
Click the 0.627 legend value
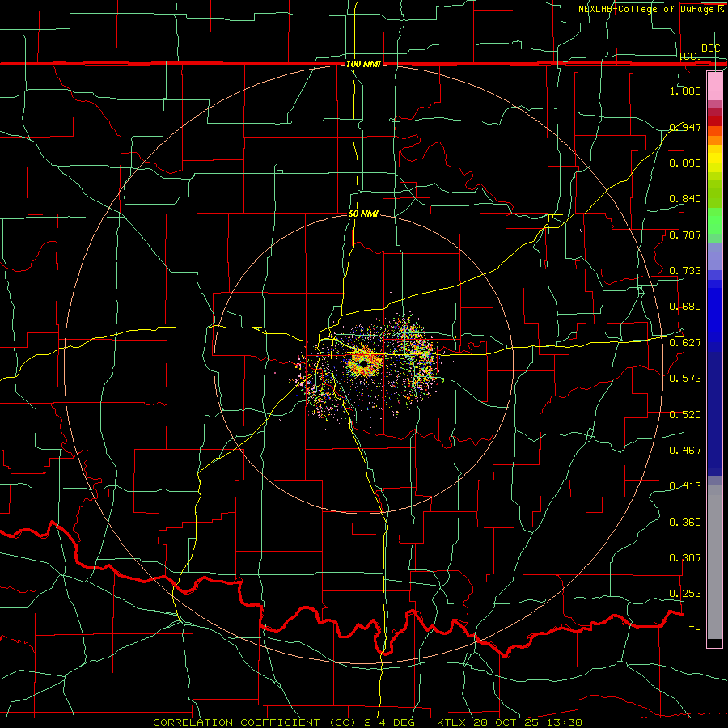pyautogui.click(x=685, y=343)
